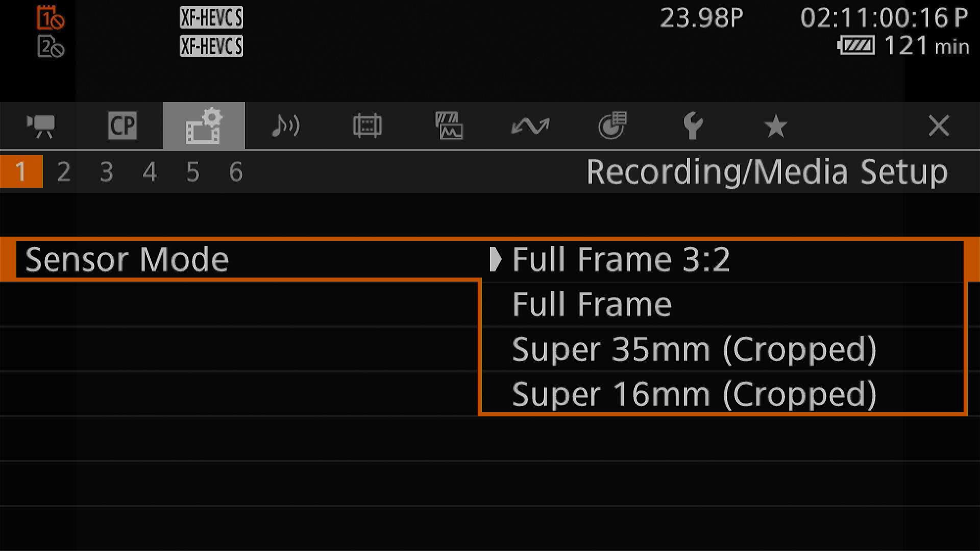The width and height of the screenshot is (980, 551).
Task: Expand the Sensor Mode options
Action: point(495,259)
